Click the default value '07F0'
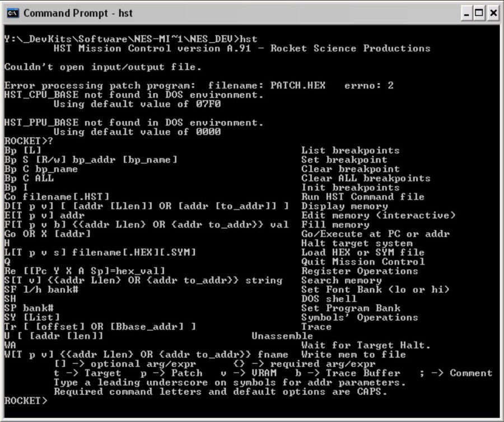This screenshot has height=422, width=504. coord(208,104)
